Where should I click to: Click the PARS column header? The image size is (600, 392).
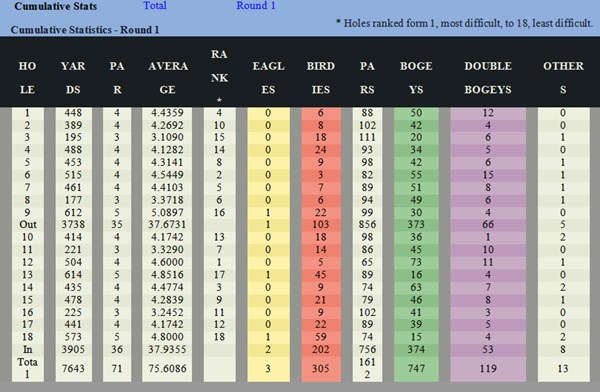[367, 78]
